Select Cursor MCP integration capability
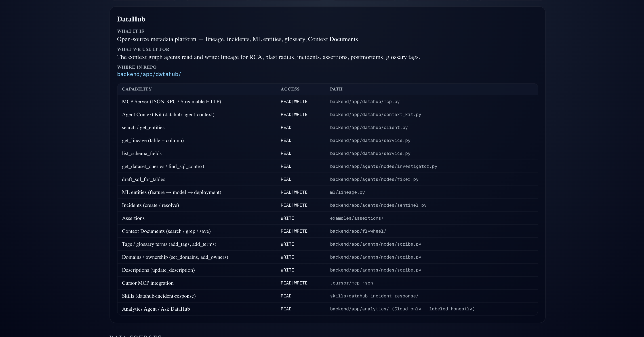Viewport: 644px width, 337px height. click(x=148, y=283)
